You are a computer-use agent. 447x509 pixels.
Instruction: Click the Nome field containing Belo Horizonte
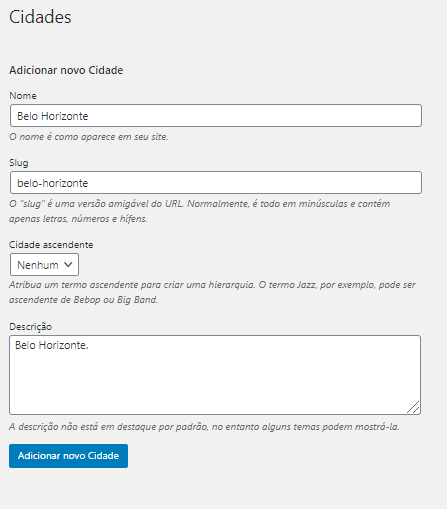pos(216,116)
